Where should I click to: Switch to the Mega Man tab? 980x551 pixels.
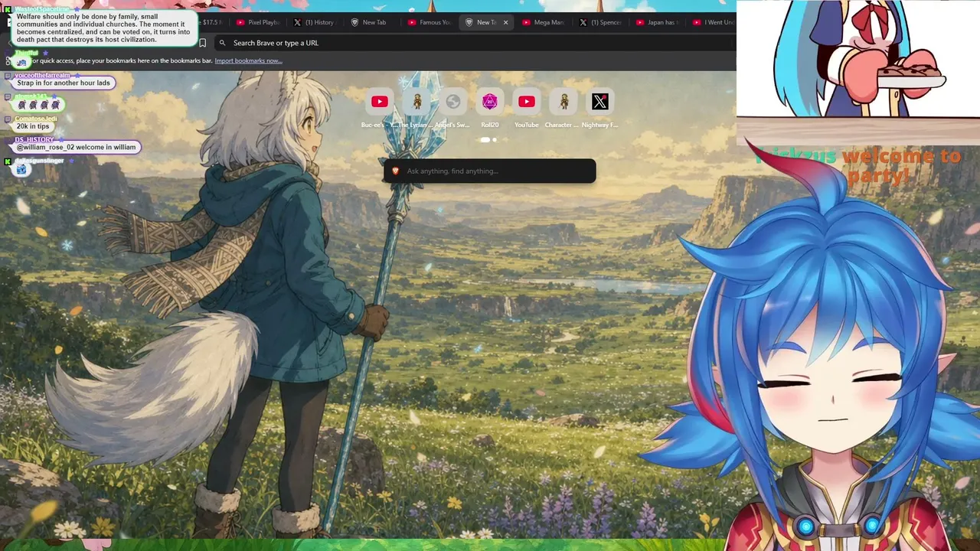pos(543,22)
